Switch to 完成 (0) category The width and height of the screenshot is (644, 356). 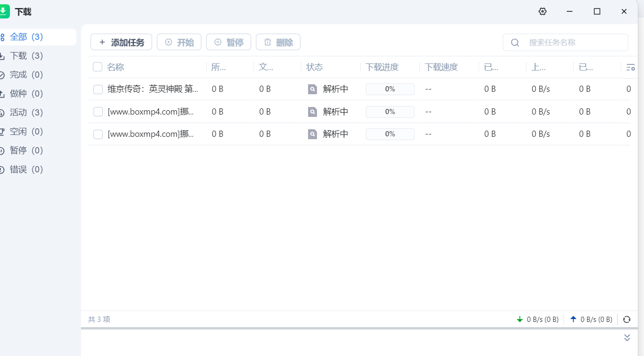click(37, 75)
